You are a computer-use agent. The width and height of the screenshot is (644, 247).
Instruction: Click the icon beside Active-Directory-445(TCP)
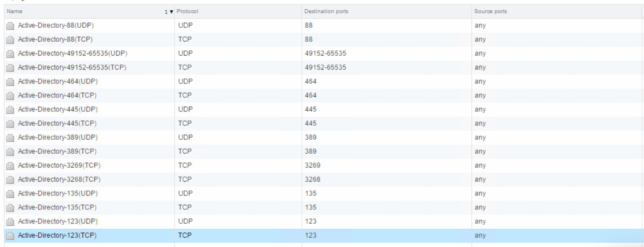click(10, 124)
